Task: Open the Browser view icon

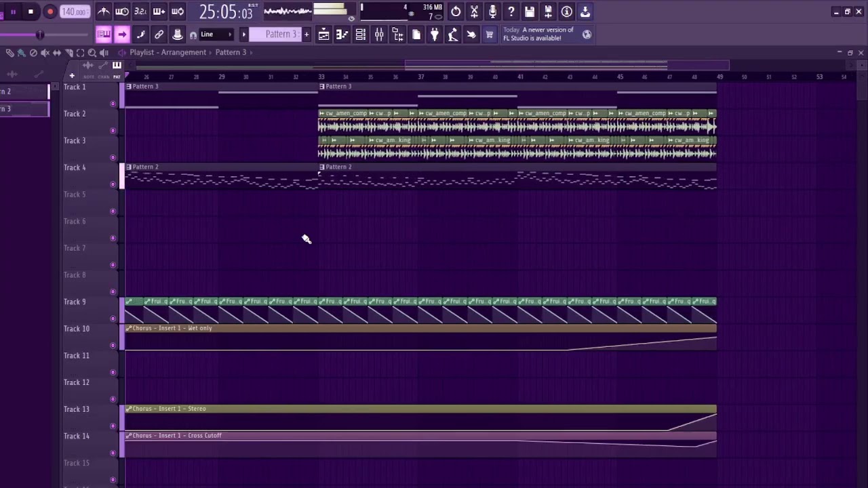Action: 398,35
